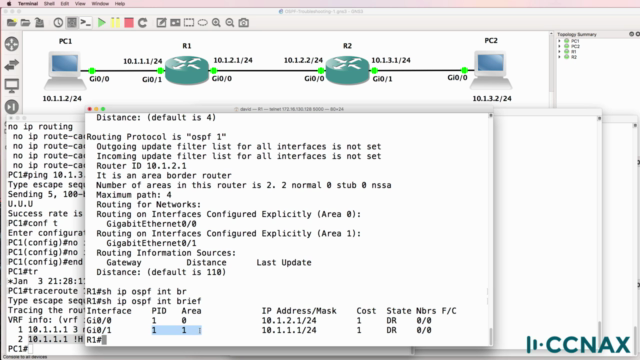Image resolution: width=640 pixels, height=360 pixels.
Task: Click the PC1# prompt in background terminal
Action: (18, 349)
